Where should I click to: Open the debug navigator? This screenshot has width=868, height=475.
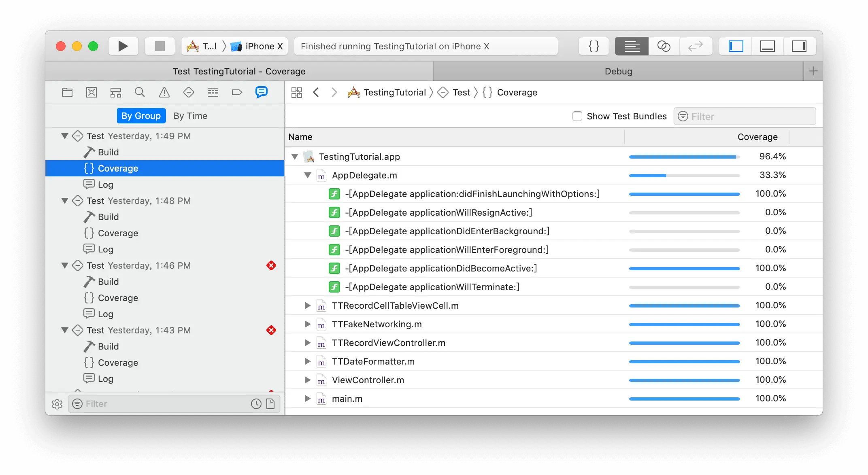click(x=213, y=92)
